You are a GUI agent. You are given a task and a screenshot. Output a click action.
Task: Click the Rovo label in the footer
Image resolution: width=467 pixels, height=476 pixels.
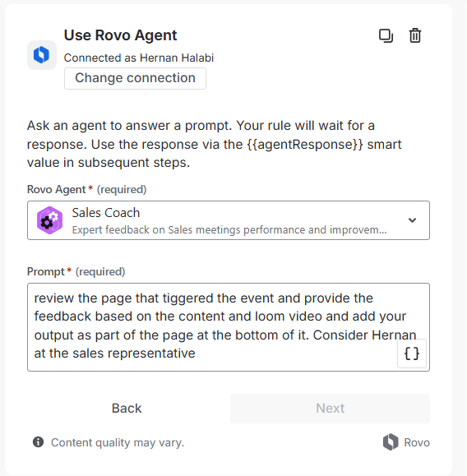417,442
